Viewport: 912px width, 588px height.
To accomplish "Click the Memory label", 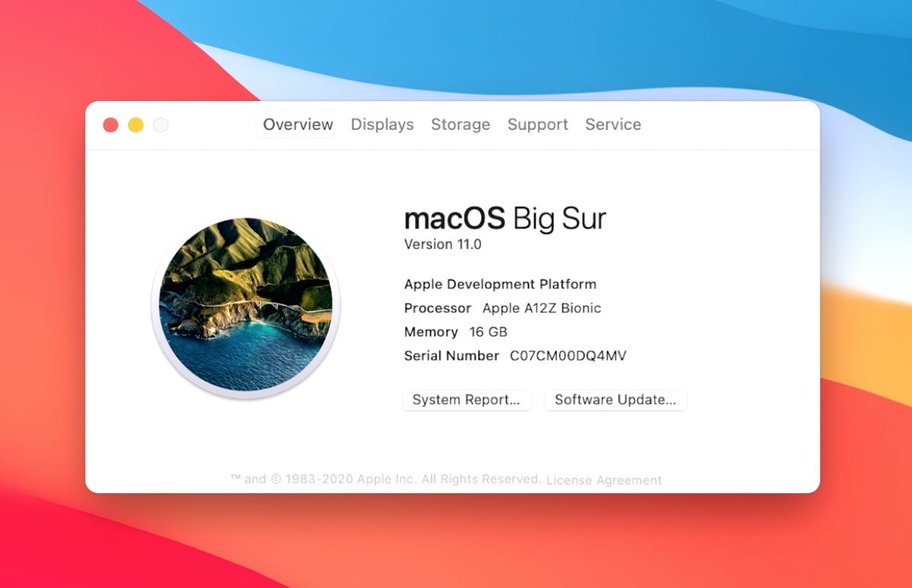I will (431, 332).
